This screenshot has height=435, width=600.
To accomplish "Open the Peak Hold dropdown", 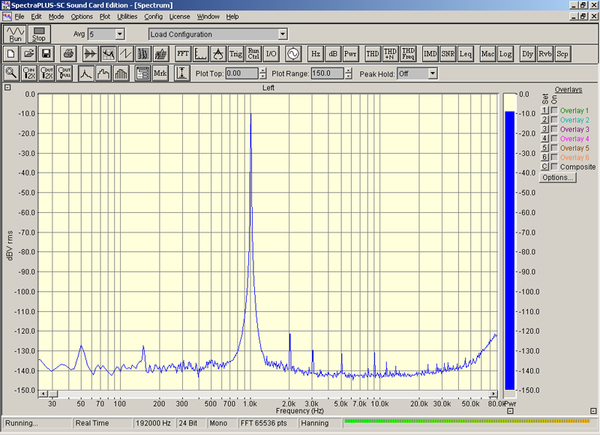I will [432, 73].
